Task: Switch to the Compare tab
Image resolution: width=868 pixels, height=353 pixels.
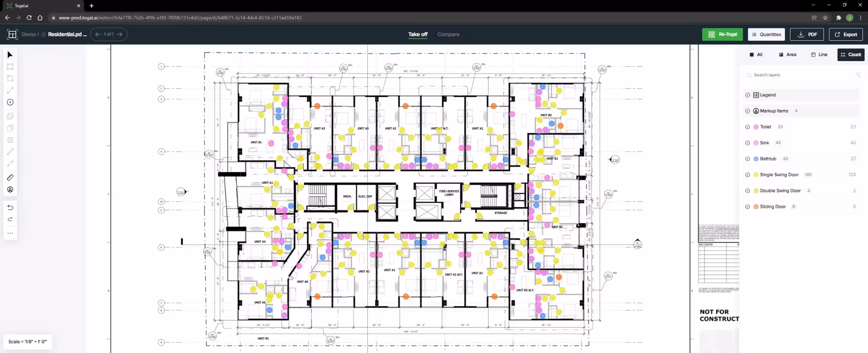Action: pyautogui.click(x=448, y=34)
